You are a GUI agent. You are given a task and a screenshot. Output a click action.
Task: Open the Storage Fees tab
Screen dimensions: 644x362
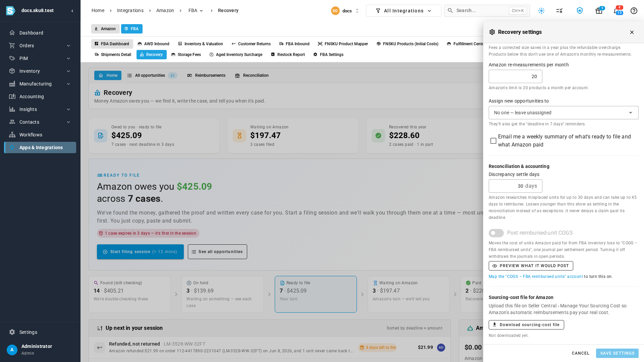tap(186, 55)
